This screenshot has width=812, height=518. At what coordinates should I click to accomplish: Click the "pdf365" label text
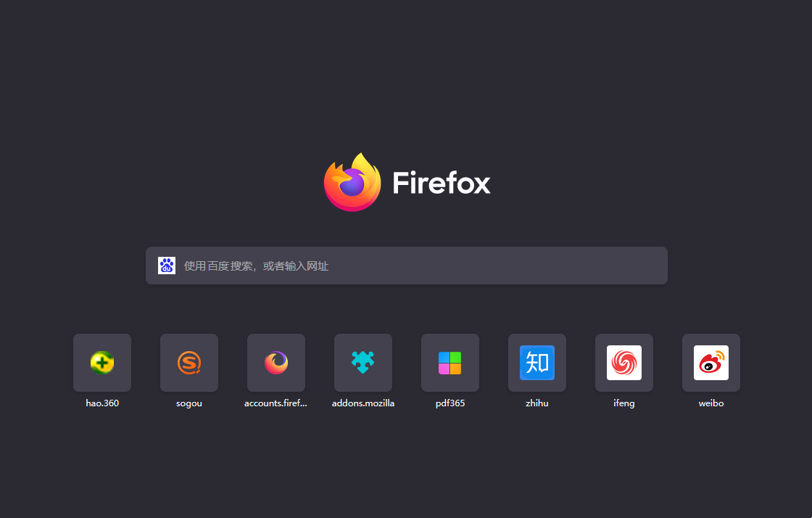450,403
